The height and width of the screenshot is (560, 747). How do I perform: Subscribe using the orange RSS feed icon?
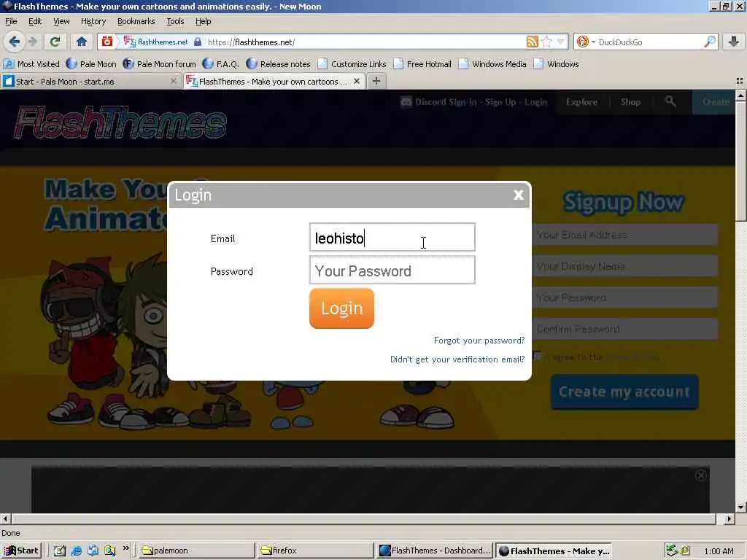532,42
